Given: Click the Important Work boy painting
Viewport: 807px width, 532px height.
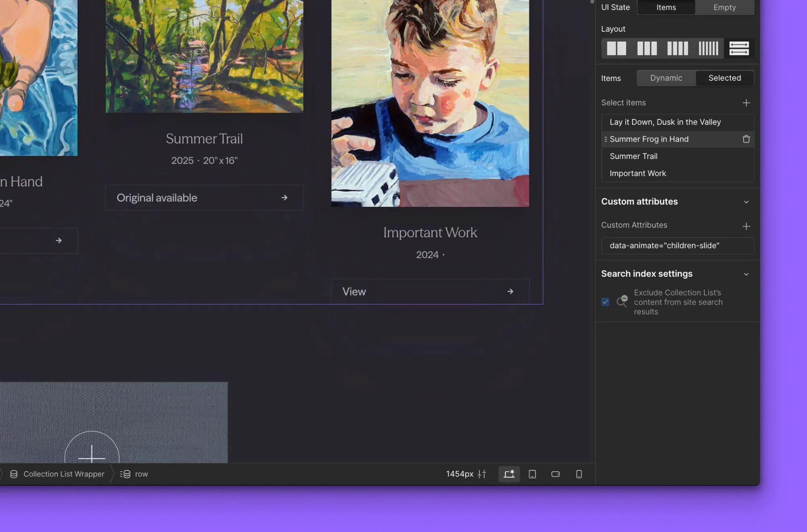Looking at the screenshot, I should point(430,103).
